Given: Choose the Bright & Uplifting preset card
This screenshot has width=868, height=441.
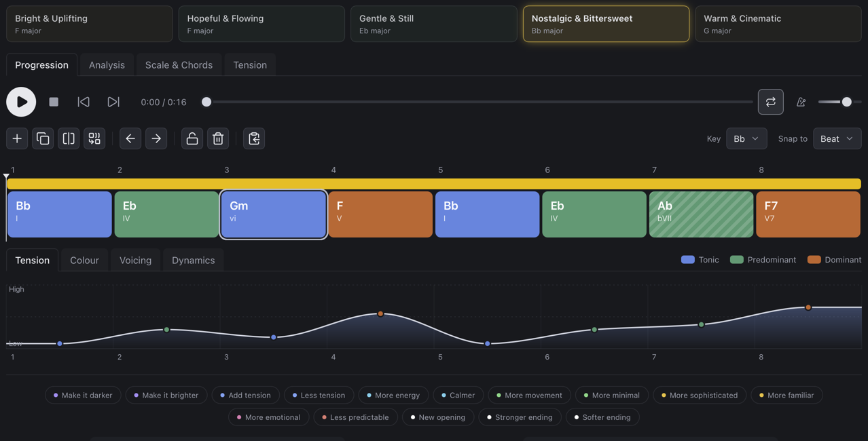Looking at the screenshot, I should (x=90, y=24).
